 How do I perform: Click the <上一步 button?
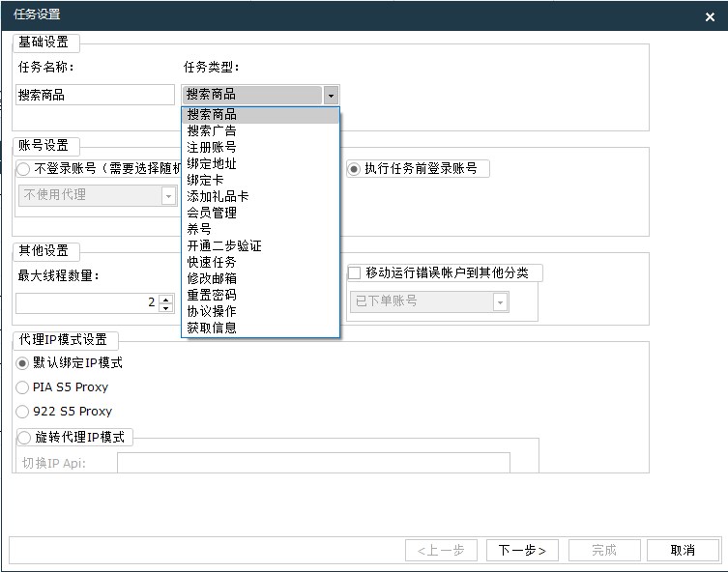[441, 550]
